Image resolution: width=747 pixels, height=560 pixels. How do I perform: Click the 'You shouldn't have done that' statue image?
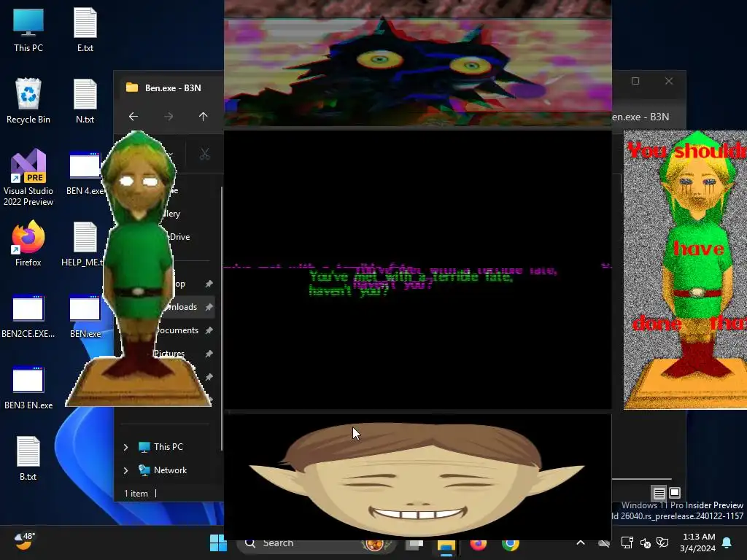[x=685, y=270]
